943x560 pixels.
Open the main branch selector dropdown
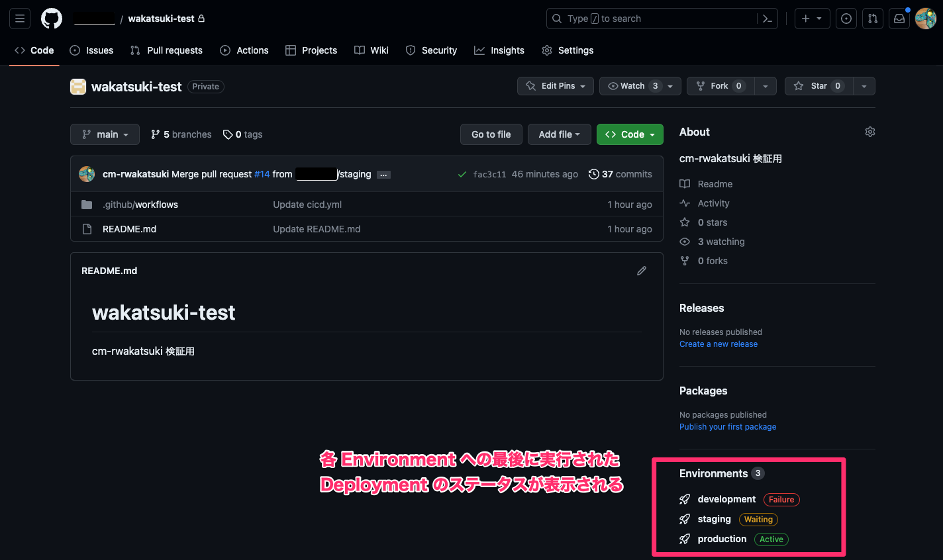[105, 134]
